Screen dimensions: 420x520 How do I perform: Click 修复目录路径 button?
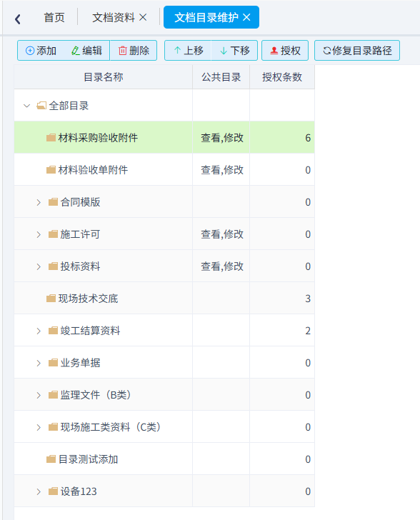(x=357, y=51)
